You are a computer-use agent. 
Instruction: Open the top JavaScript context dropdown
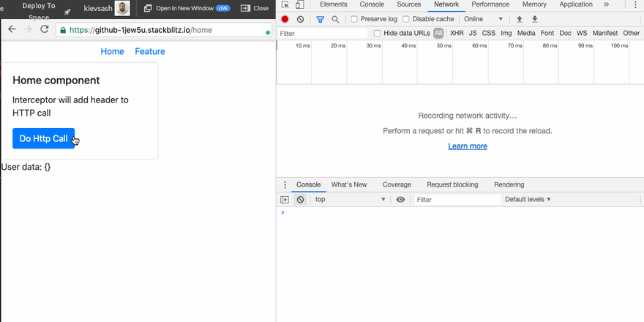tap(350, 199)
